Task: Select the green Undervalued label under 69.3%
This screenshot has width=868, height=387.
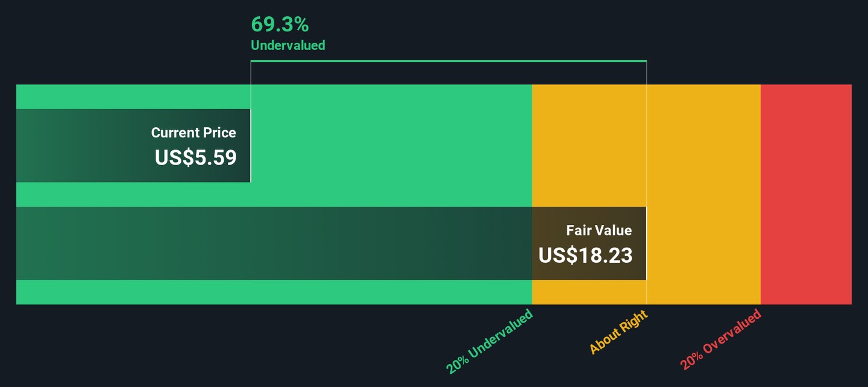Action: pyautogui.click(x=288, y=45)
